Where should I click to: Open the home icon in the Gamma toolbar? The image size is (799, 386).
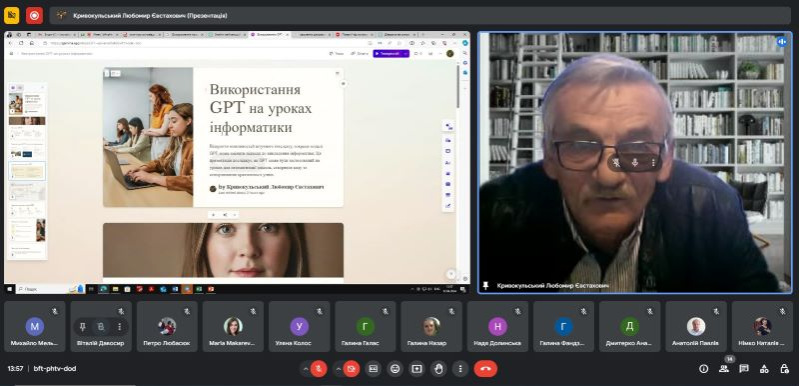[12, 53]
